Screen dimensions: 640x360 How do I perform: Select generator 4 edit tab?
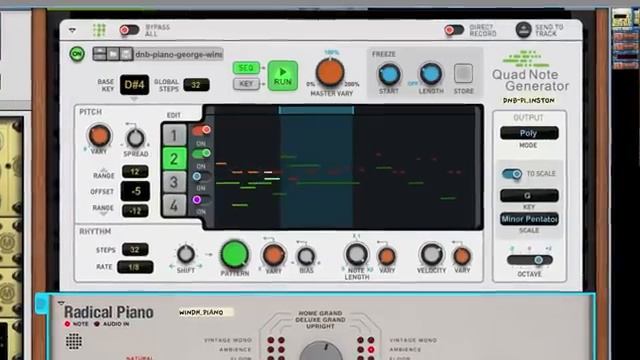(174, 205)
